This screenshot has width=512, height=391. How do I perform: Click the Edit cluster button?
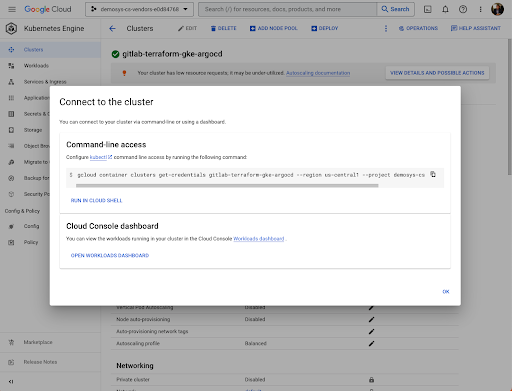tap(187, 28)
